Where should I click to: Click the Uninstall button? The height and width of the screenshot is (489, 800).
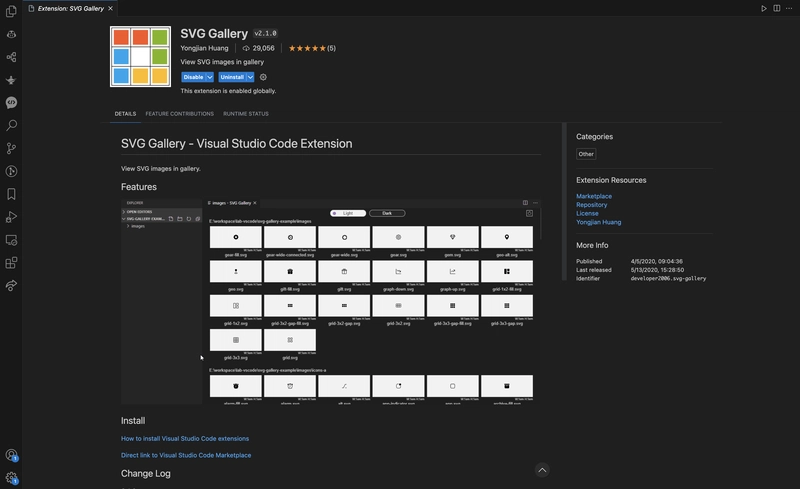(232, 77)
